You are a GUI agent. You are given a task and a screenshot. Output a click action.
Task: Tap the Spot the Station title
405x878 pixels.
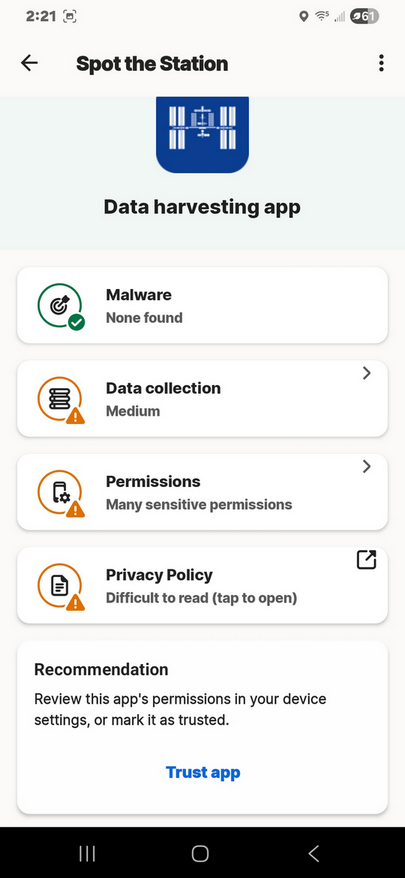[x=152, y=63]
